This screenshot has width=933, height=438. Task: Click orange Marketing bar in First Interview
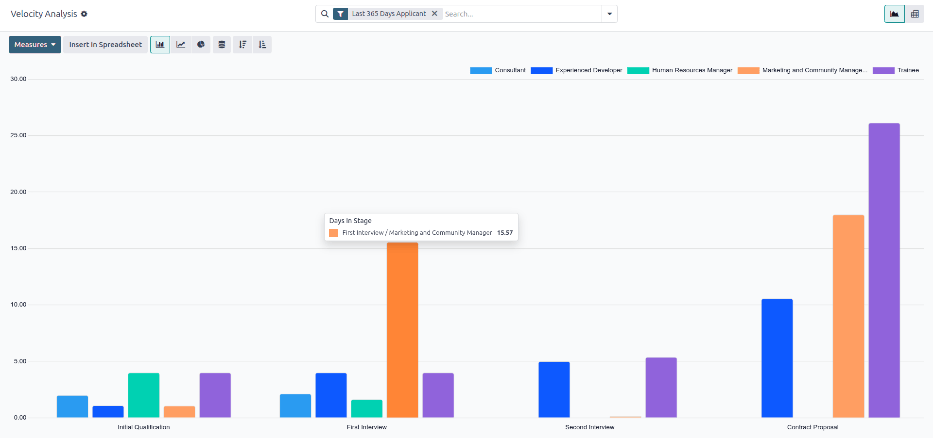pyautogui.click(x=402, y=330)
